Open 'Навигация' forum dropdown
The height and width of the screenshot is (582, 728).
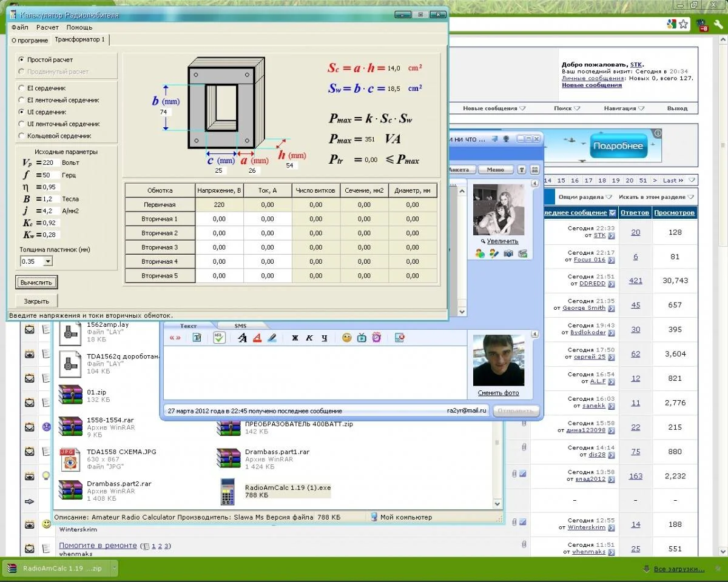pyautogui.click(x=624, y=109)
